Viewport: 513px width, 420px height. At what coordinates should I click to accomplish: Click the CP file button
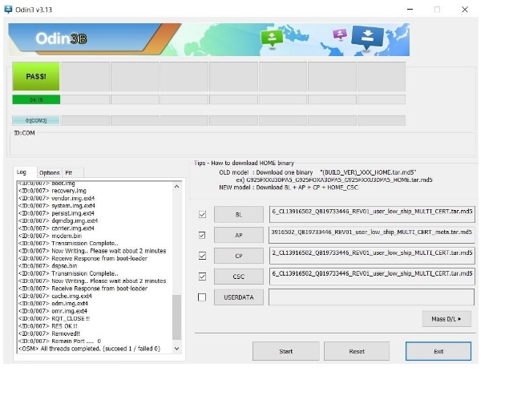click(239, 256)
